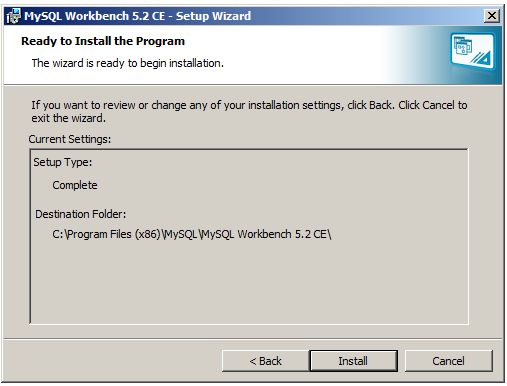The width and height of the screenshot is (507, 386).
Task: Click the C:\Program Files (x86) destination path
Action: click(x=192, y=234)
